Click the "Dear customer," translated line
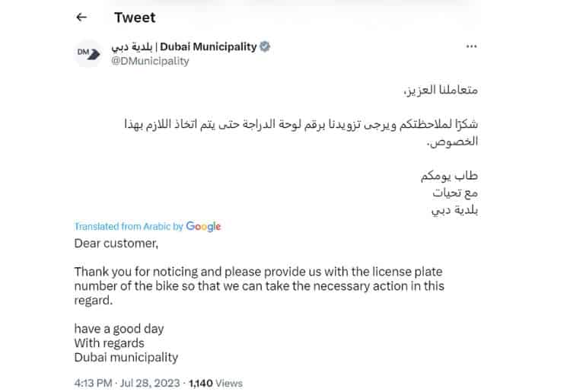The height and width of the screenshot is (392, 586). point(116,244)
